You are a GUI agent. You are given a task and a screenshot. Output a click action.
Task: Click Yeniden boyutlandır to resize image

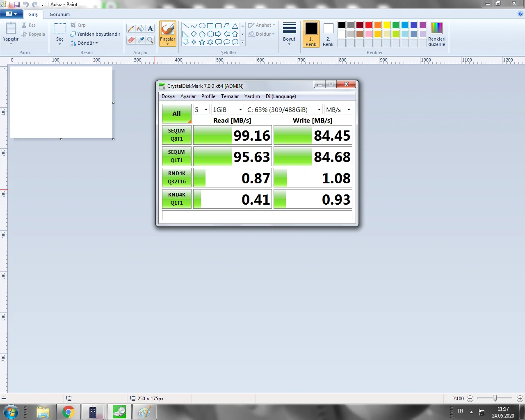(96, 34)
